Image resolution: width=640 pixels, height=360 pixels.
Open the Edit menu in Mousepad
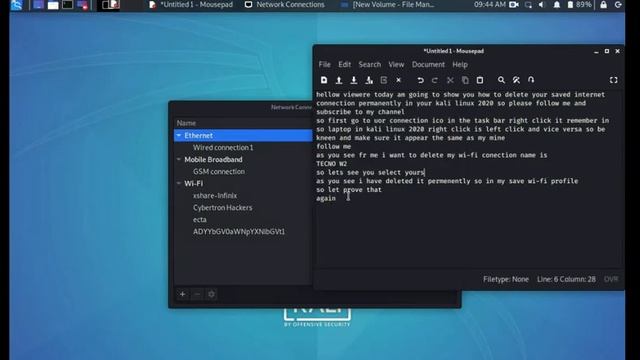pyautogui.click(x=344, y=64)
